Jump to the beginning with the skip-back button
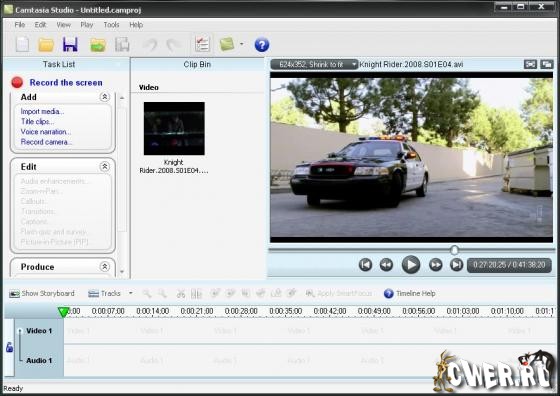Image resolution: width=560 pixels, height=396 pixels. tap(365, 265)
